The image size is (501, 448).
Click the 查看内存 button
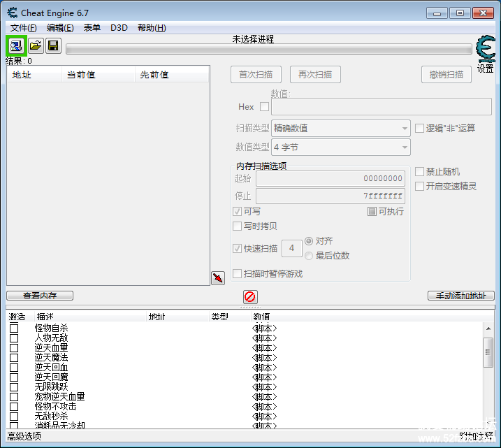pyautogui.click(x=40, y=296)
